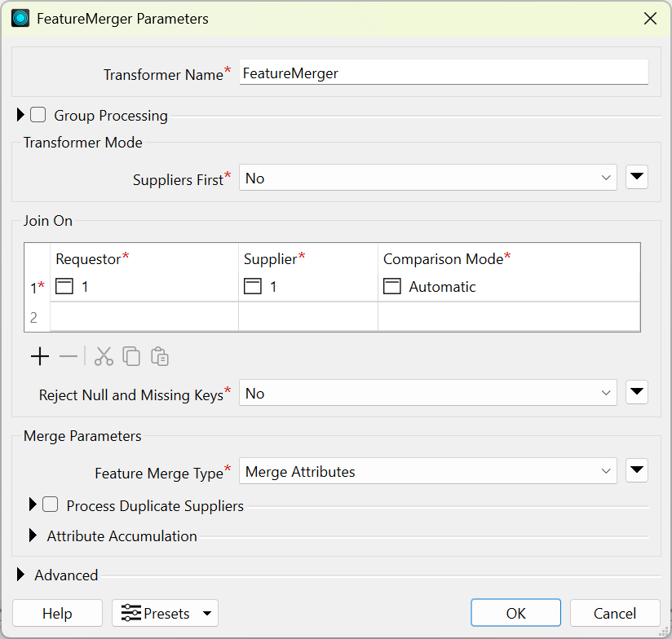Click the Requestor attribute icon in row 1
Viewport: 672px width, 639px height.
(64, 286)
